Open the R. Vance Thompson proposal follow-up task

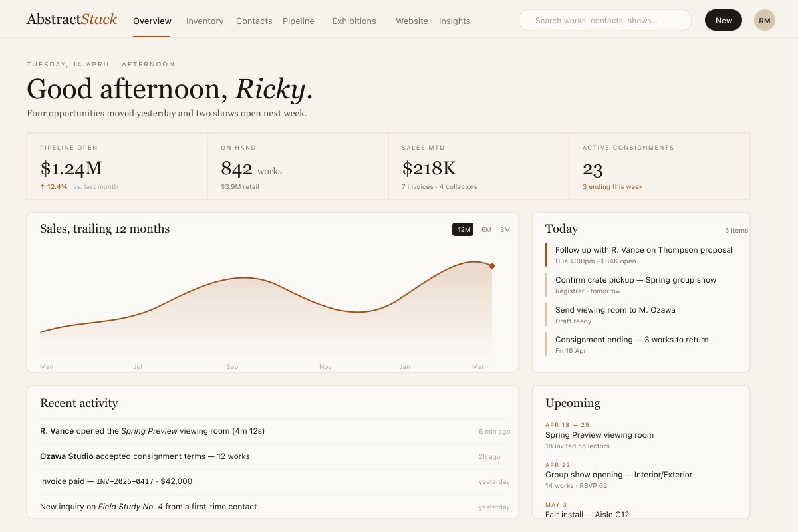641,255
